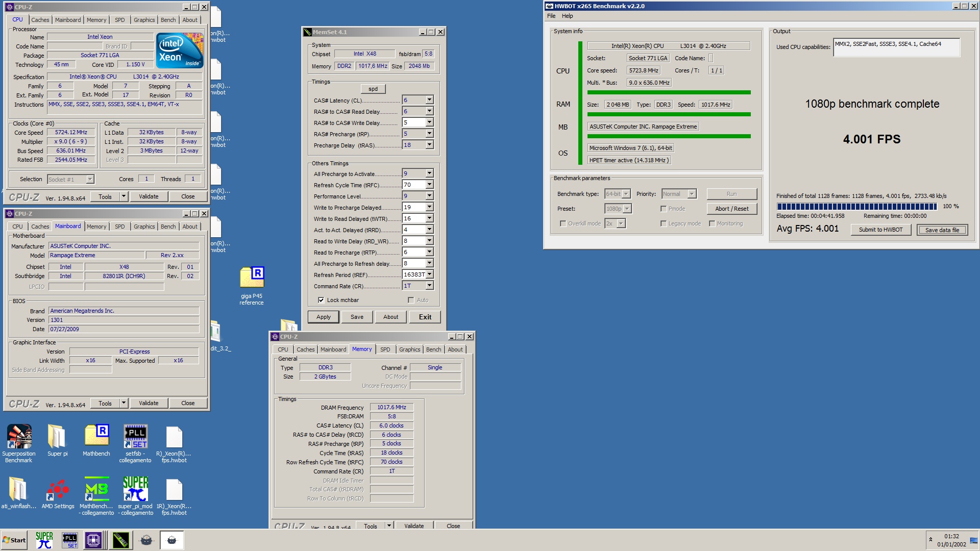Click green RAM status bar in HWBOT
Screen dimensions: 980x551
click(x=669, y=114)
